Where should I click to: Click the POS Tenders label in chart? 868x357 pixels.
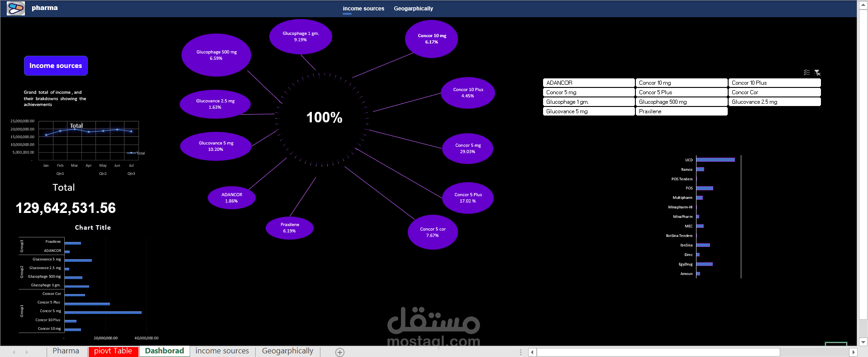(682, 179)
